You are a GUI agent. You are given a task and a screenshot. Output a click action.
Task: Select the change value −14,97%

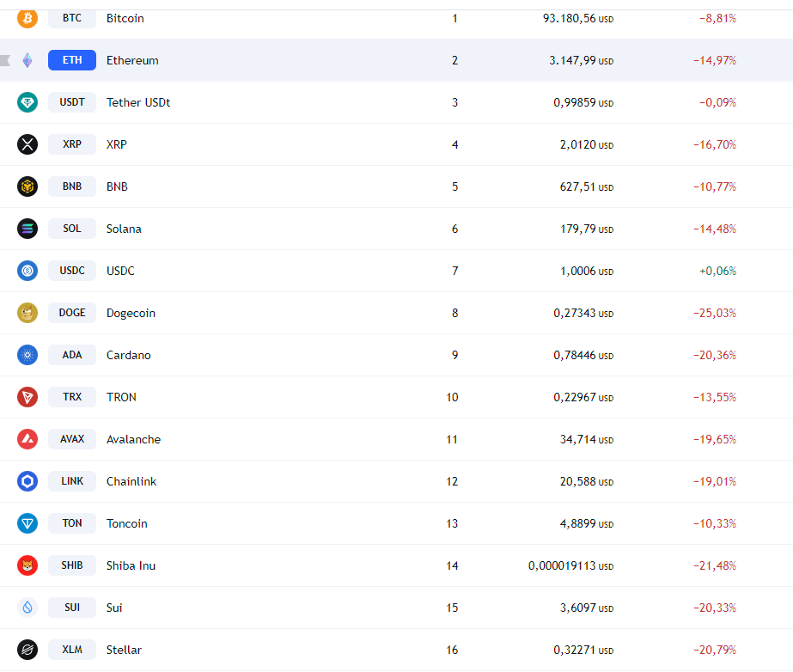[715, 61]
